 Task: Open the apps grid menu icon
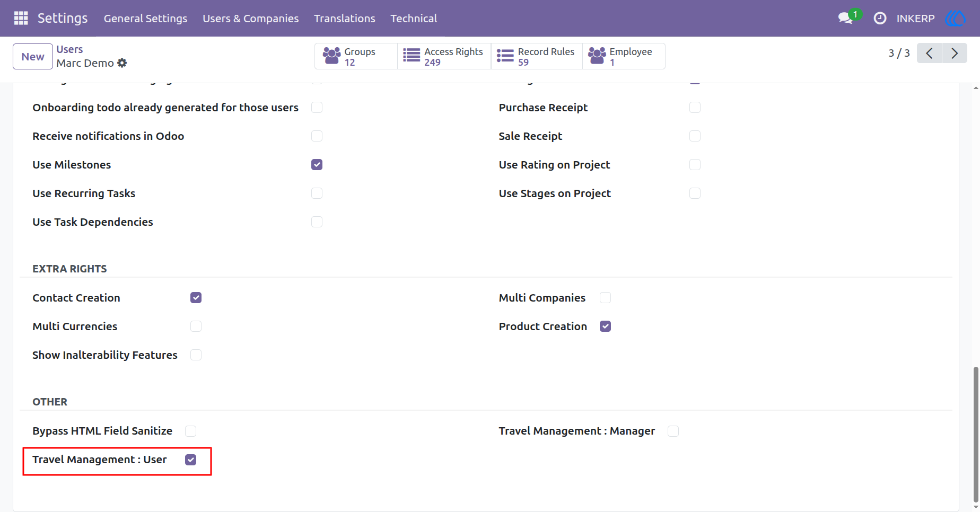pyautogui.click(x=21, y=18)
